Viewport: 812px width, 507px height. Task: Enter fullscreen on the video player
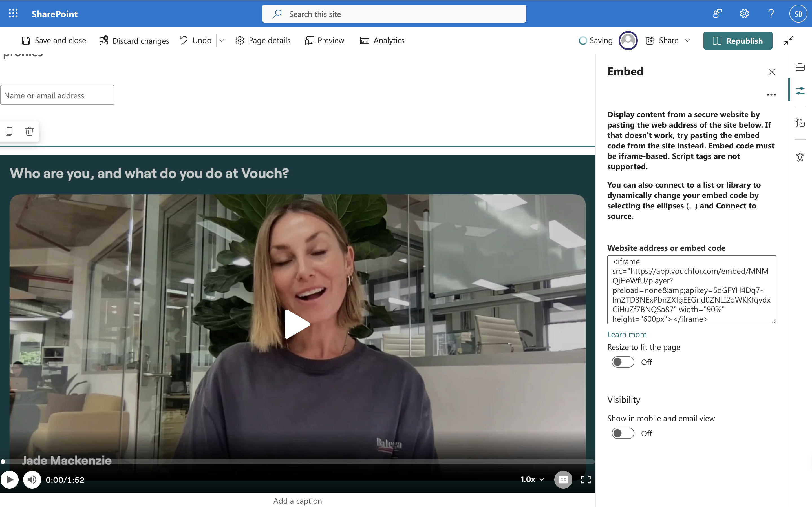(586, 479)
